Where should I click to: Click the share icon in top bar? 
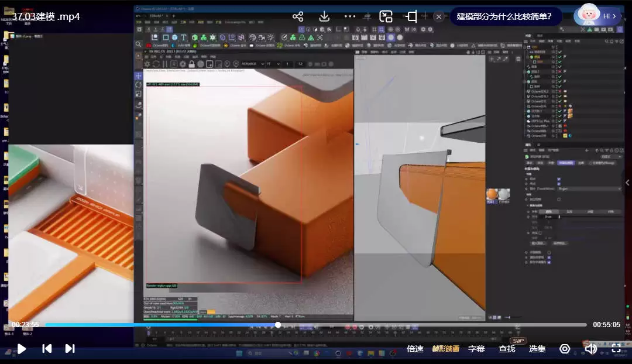[298, 16]
